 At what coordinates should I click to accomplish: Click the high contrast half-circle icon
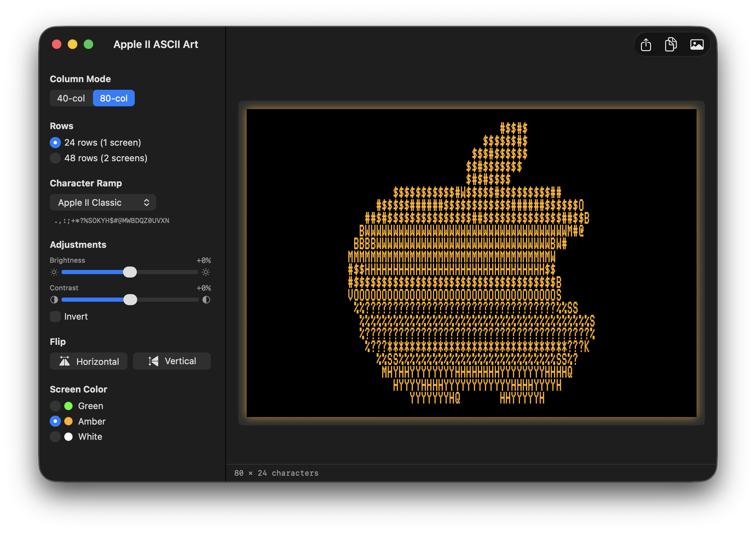pos(206,300)
